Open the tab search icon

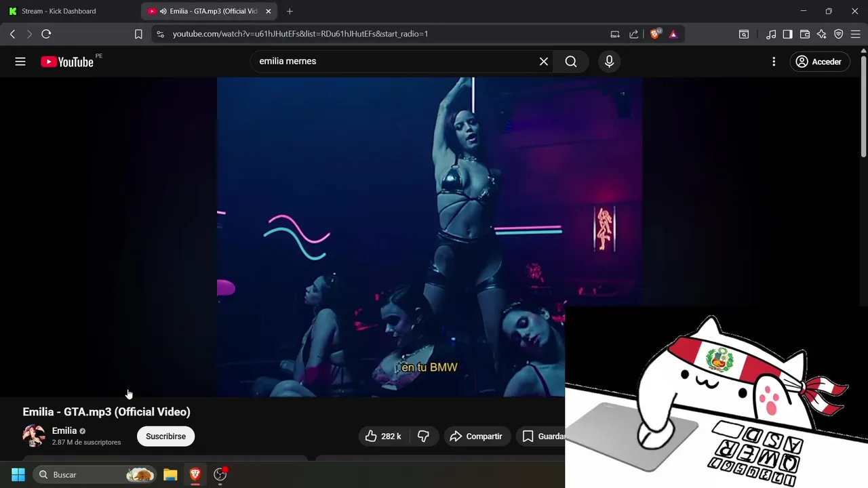[744, 34]
